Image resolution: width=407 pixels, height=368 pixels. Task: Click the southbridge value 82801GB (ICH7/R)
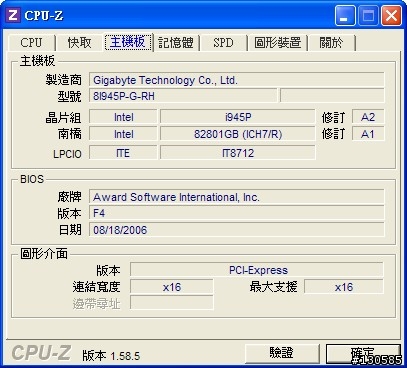(238, 134)
